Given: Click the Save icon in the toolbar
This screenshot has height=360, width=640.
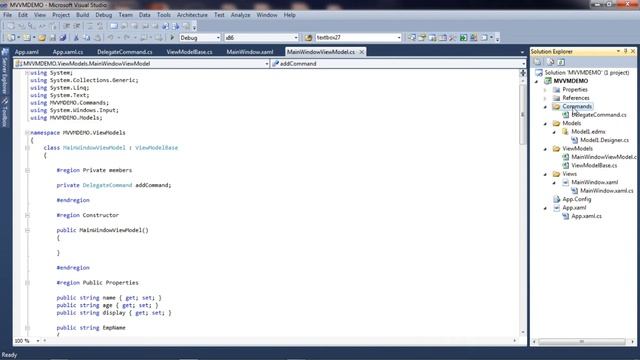Looking at the screenshot, I should [53, 38].
